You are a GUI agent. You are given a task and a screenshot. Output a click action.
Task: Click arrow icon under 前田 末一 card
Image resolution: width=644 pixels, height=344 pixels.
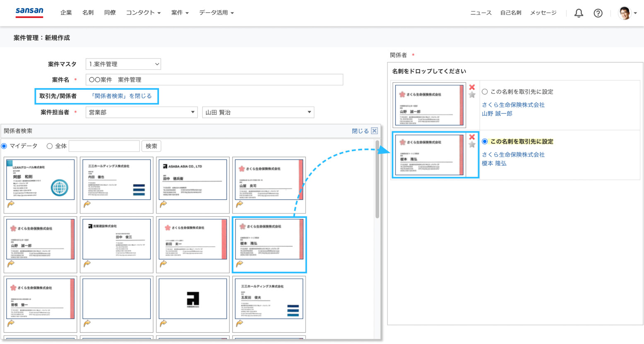[163, 263]
